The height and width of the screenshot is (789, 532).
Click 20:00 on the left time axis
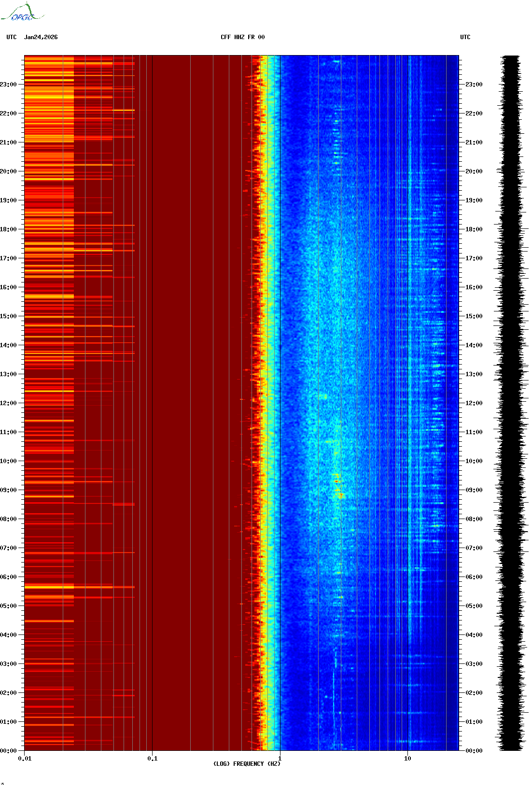8,171
